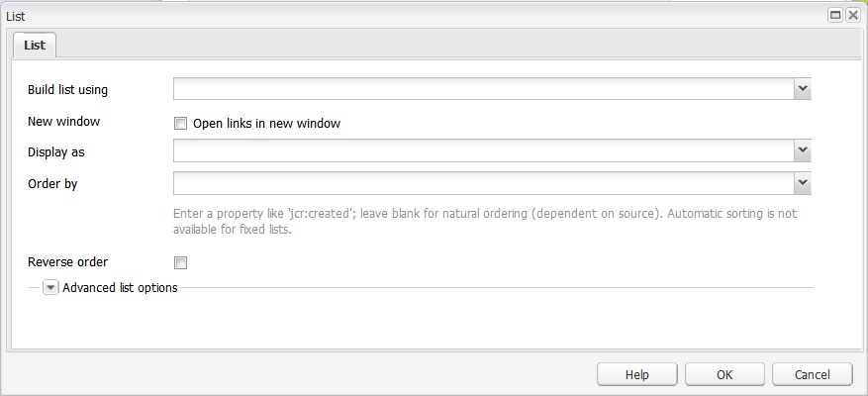868x396 pixels.
Task: Maximize the List dialog window
Action: coord(835,15)
